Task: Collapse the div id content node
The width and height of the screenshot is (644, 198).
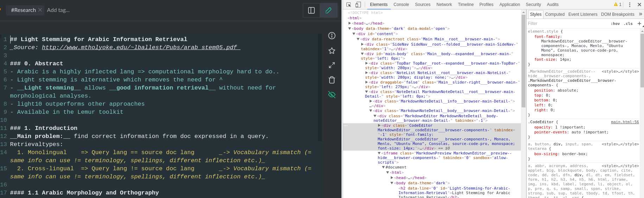Action: [x=354, y=34]
